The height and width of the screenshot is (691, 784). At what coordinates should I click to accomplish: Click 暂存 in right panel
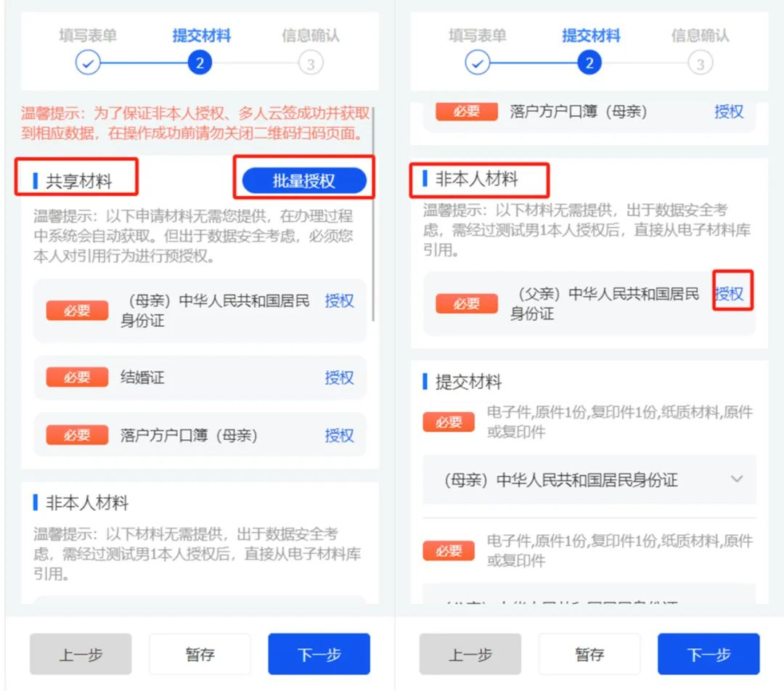(589, 654)
